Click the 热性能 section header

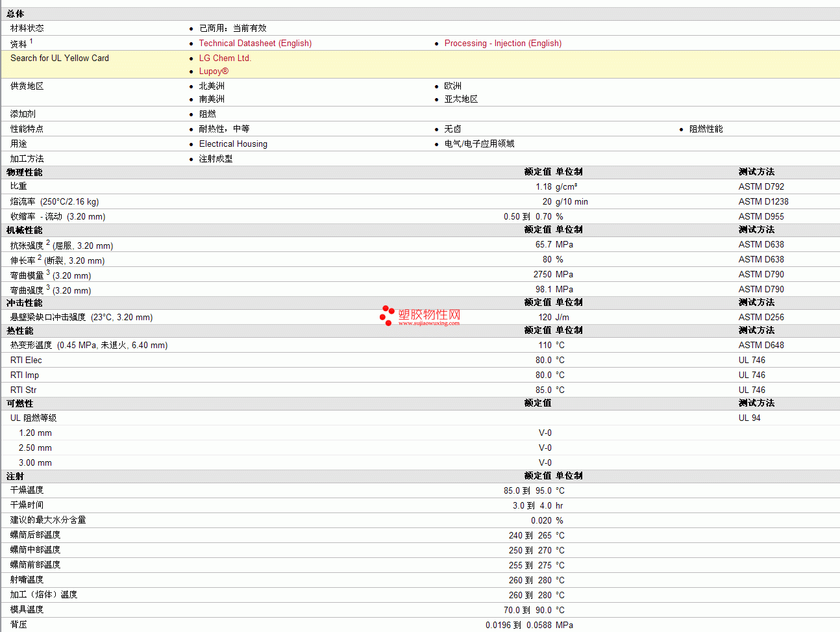click(x=20, y=331)
